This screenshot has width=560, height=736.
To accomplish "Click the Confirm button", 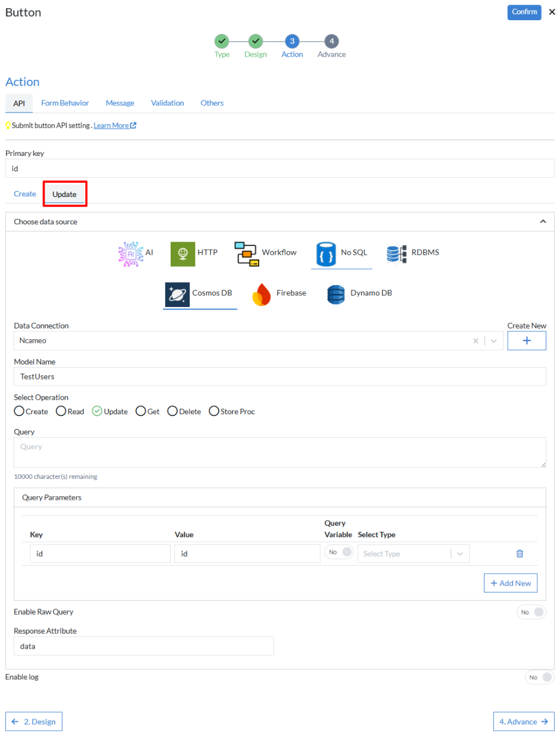I will (x=524, y=12).
